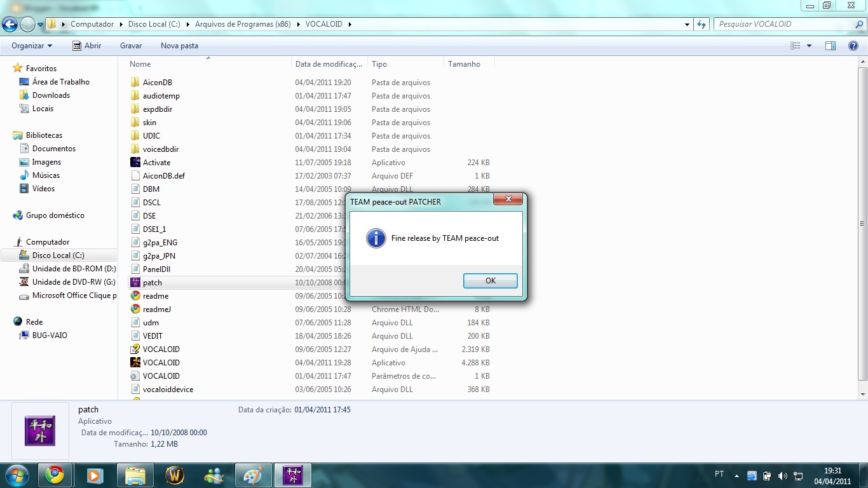
Task: Click the DBM DLL file icon
Action: [135, 189]
